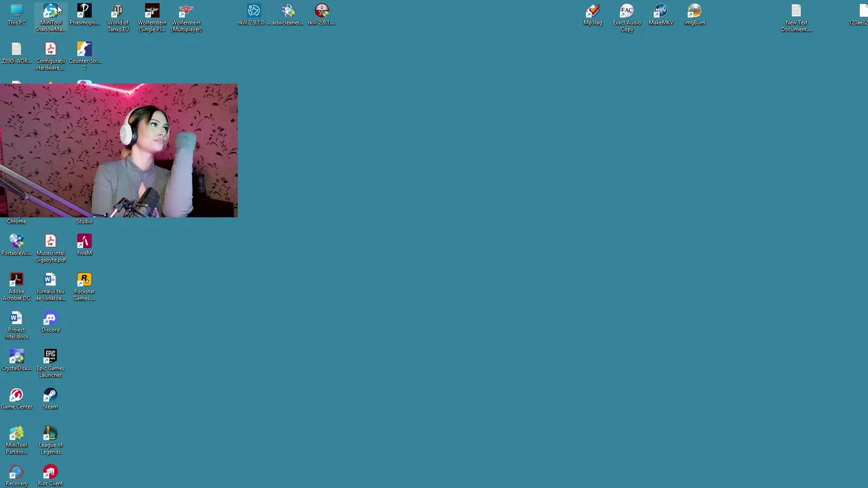Screen dimensions: 868x488
Task: Select the Muzeu intel Gigabyte.pdf file
Action: tap(50, 248)
